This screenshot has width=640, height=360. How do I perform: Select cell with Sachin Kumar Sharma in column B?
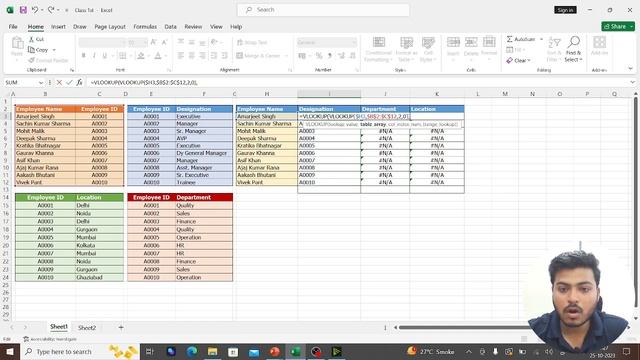click(45, 124)
